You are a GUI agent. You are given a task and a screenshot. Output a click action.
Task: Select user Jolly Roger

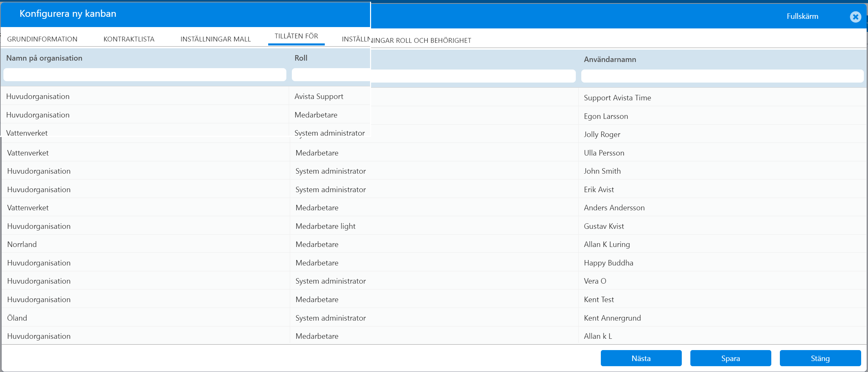coord(602,134)
